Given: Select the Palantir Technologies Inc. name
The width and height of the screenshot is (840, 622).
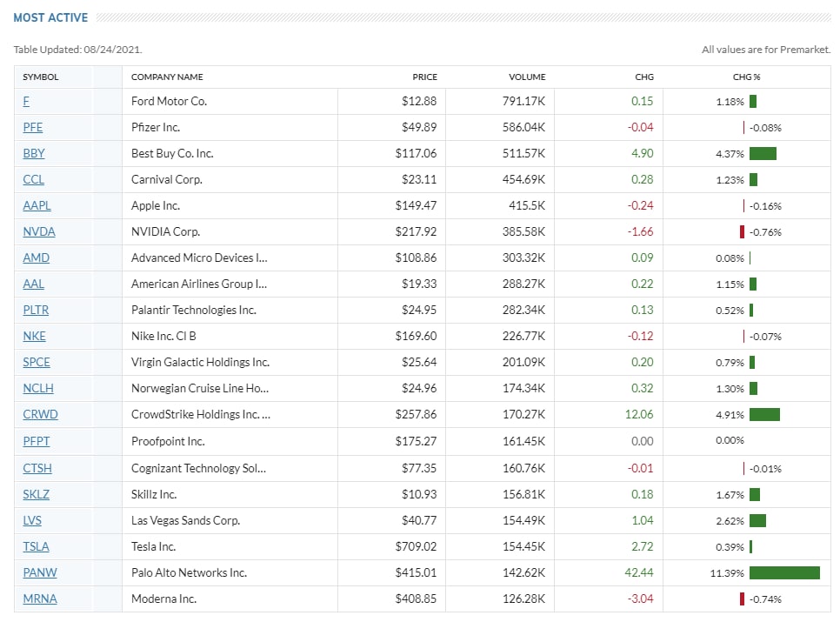Looking at the screenshot, I should coord(194,311).
